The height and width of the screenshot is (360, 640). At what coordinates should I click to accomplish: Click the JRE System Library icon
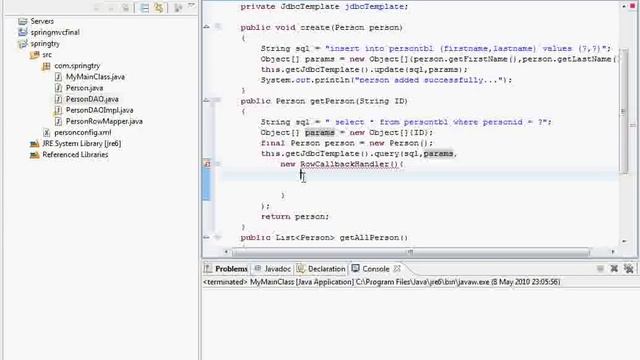[35, 144]
